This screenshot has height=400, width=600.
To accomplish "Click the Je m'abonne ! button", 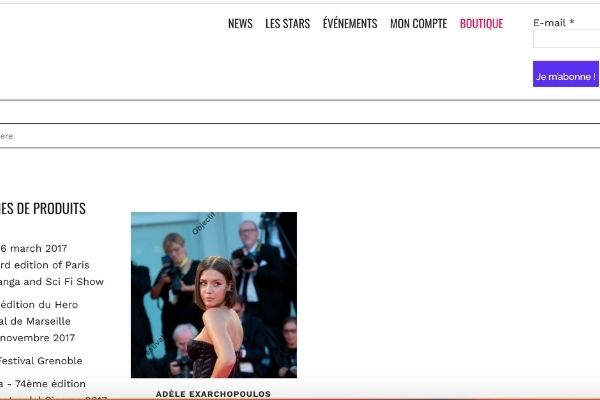I will click(x=566, y=74).
